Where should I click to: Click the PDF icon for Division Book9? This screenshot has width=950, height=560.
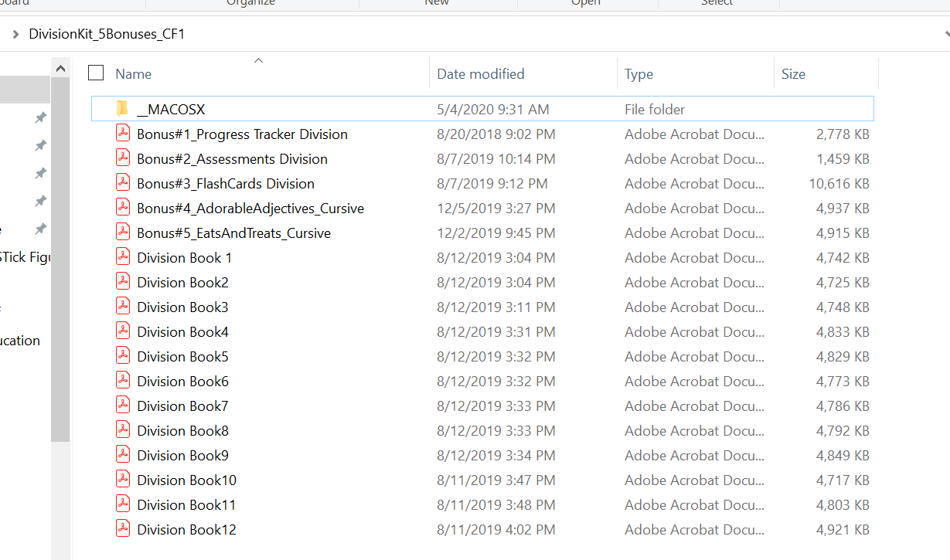(122, 455)
